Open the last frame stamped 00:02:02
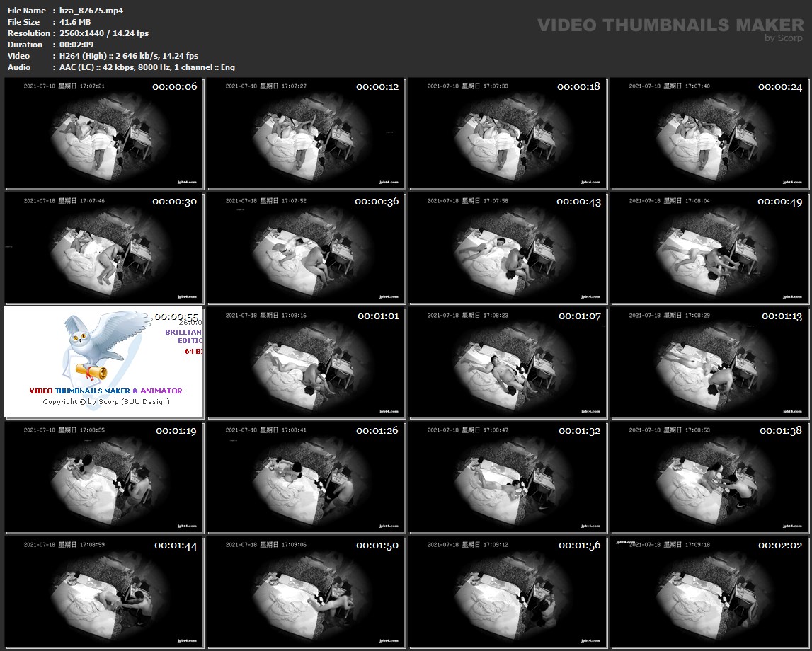Viewport: 812px width, 651px height. 709,592
